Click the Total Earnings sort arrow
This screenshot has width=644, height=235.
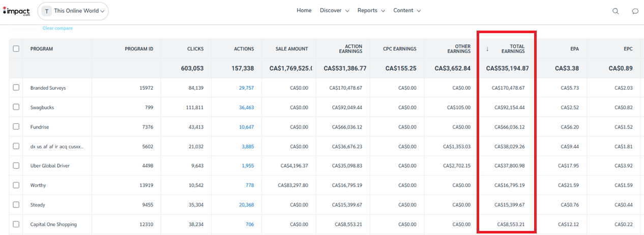point(487,49)
